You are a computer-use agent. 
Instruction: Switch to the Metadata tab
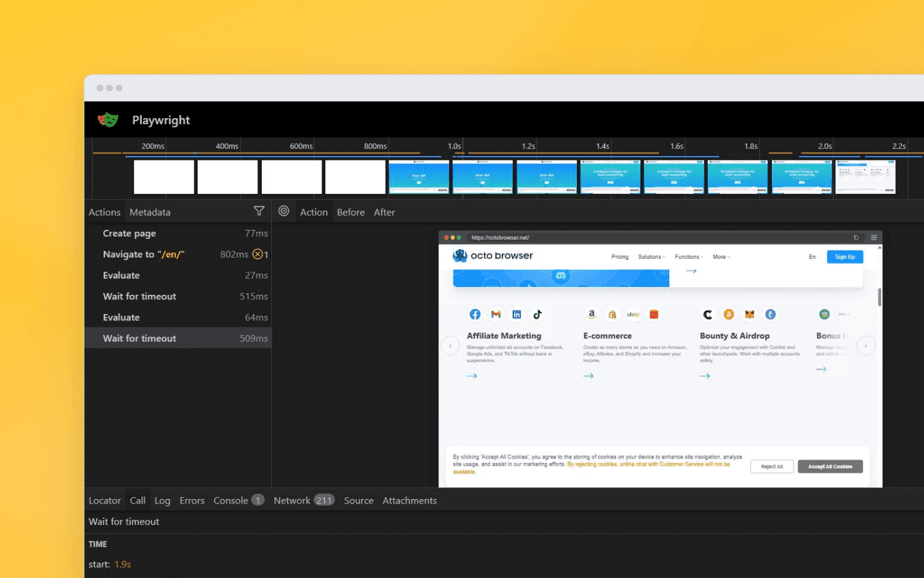coord(150,211)
